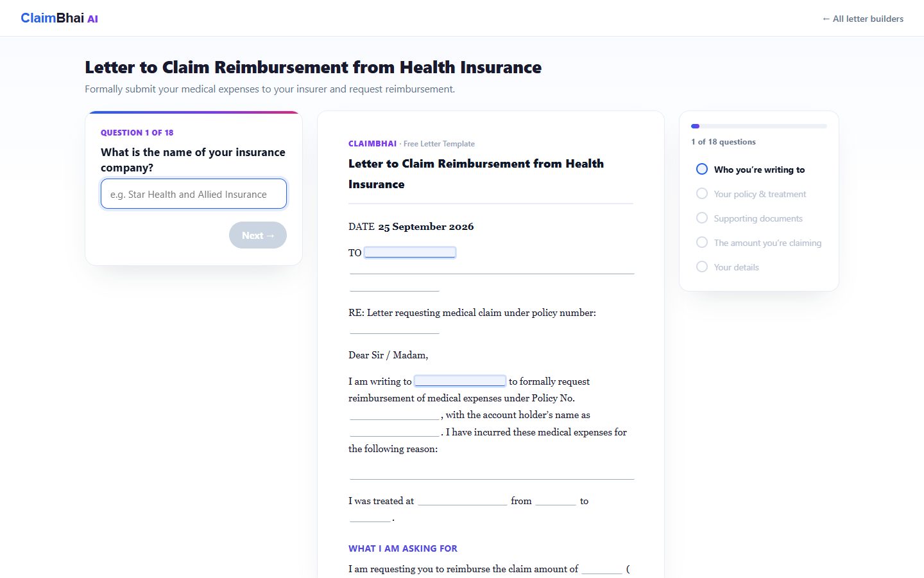Select the 'Your policy & treatment' step
This screenshot has width=924, height=578.
751,194
